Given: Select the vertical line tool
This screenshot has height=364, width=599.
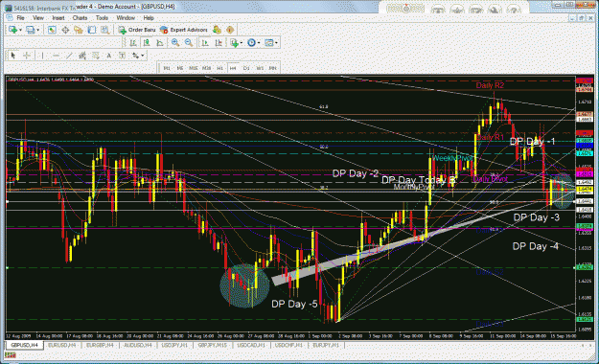Looking at the screenshot, I should [42, 56].
